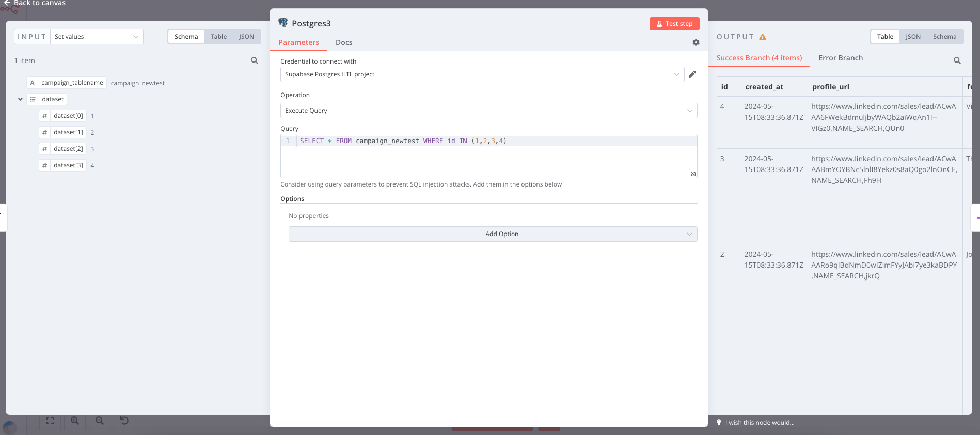980x435 pixels.
Task: Select input JSON view
Action: click(x=246, y=37)
